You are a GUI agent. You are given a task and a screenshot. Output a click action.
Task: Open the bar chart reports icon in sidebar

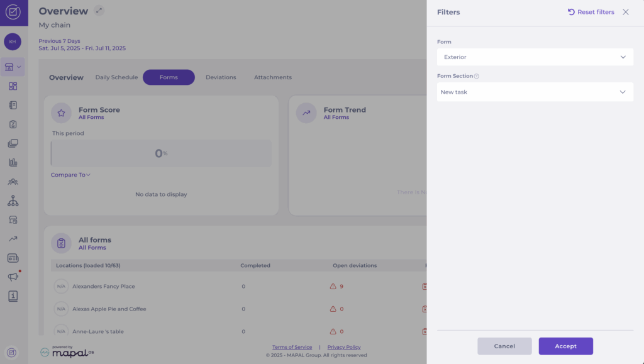[x=13, y=162]
